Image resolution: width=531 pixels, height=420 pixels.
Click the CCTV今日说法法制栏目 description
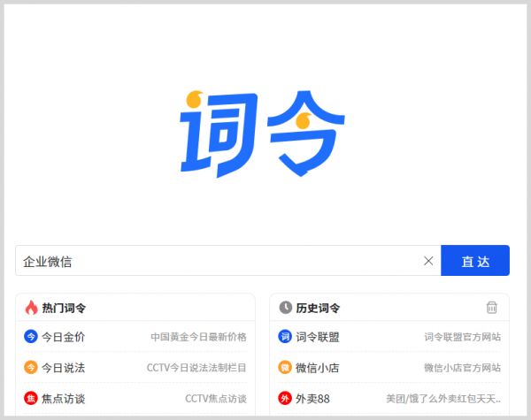click(x=196, y=368)
